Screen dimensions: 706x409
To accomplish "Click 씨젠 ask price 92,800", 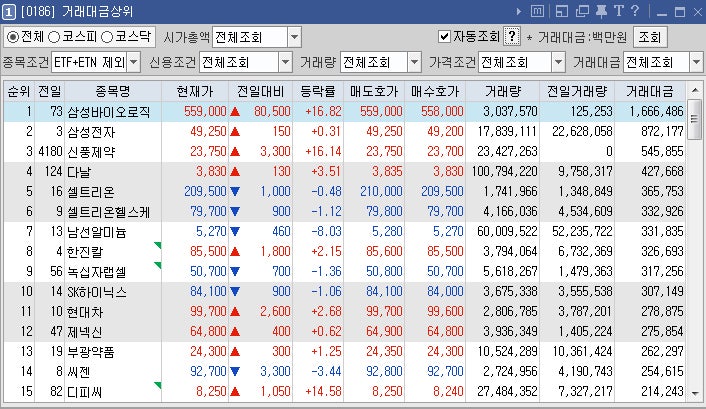I will click(x=384, y=372).
